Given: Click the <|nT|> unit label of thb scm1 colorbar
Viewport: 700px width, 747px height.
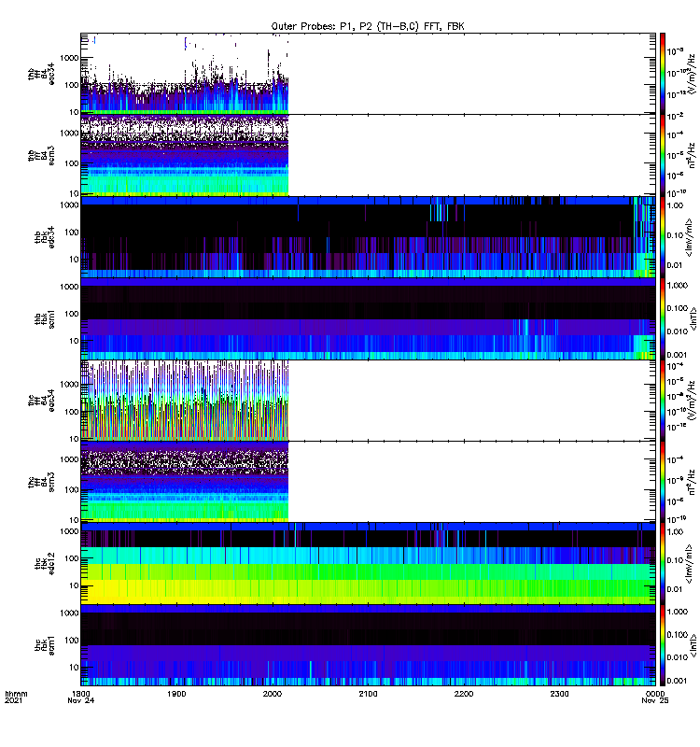Looking at the screenshot, I should [x=693, y=318].
